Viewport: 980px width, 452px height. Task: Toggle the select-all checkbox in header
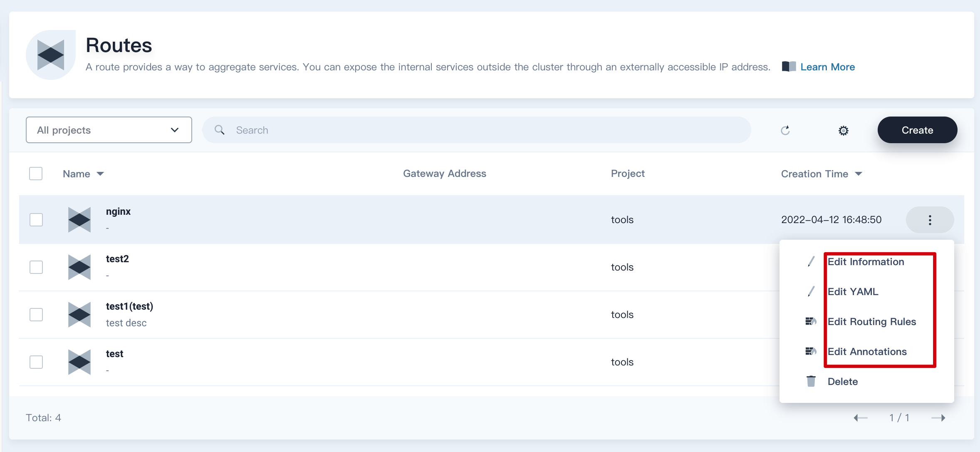click(36, 174)
